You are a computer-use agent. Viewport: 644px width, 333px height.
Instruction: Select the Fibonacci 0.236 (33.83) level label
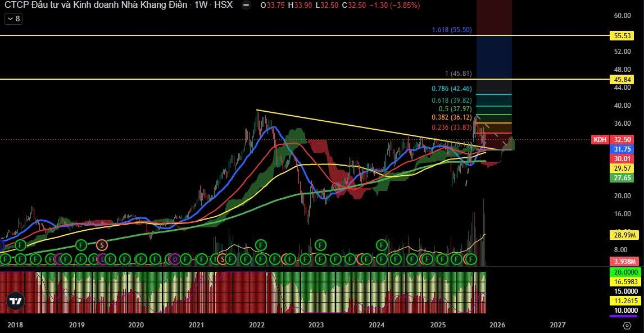452,127
